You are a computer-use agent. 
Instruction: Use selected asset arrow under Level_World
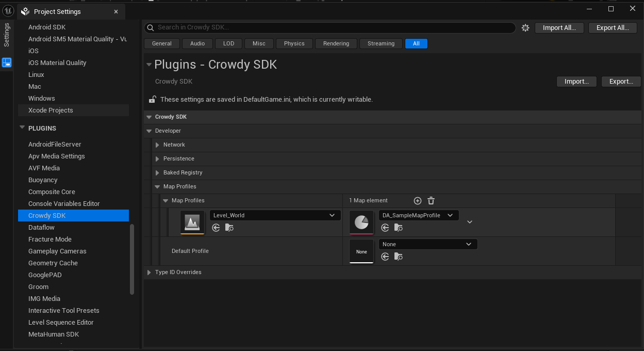click(216, 228)
